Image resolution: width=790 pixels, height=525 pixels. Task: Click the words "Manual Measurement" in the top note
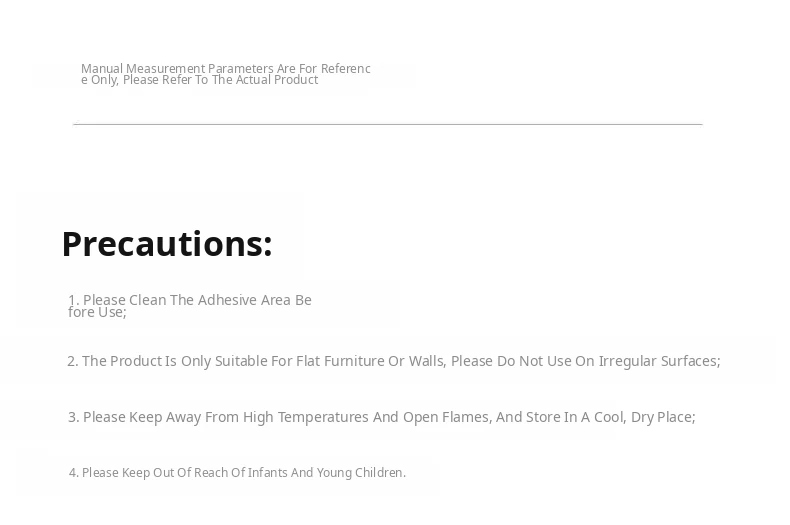coord(143,68)
